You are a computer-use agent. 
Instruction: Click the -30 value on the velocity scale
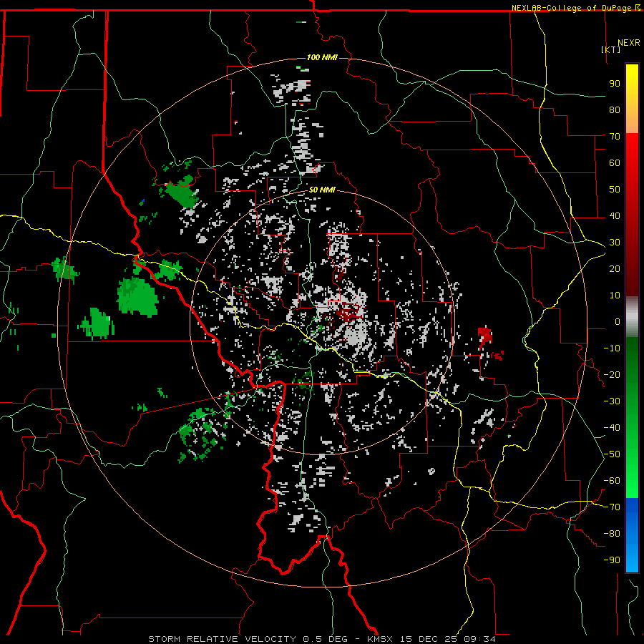click(612, 401)
